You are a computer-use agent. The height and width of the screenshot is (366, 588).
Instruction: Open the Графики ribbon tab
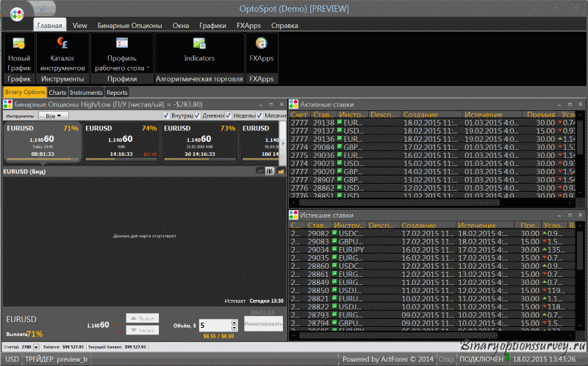(212, 26)
